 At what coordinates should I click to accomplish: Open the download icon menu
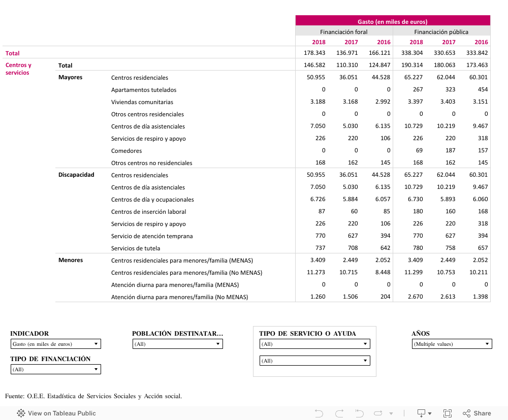click(x=424, y=413)
